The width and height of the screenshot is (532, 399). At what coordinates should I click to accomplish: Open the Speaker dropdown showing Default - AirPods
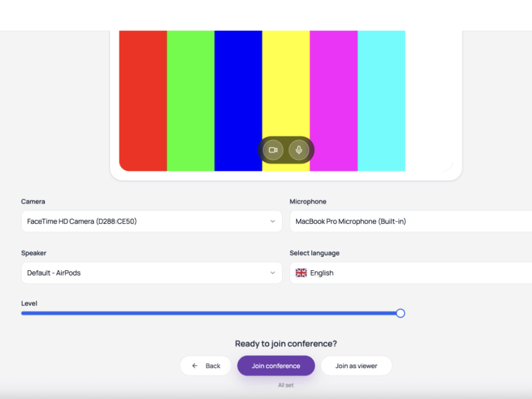pos(152,273)
